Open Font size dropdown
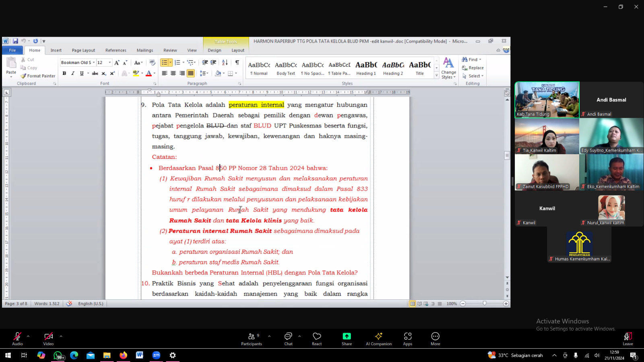The height and width of the screenshot is (362, 644). [x=109, y=62]
